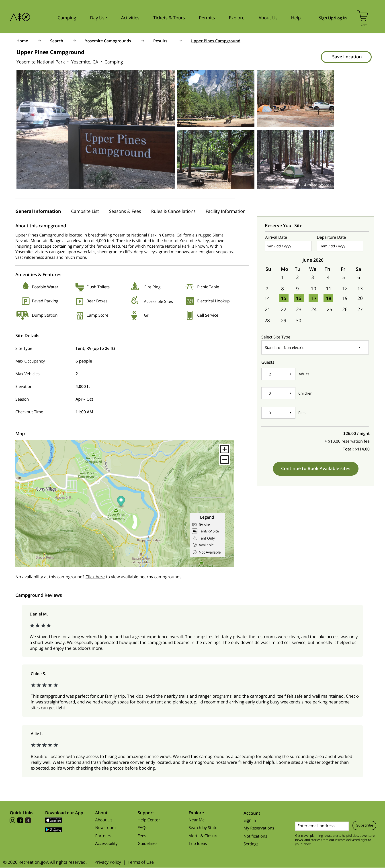Click the Picnic Table amenity icon

click(189, 287)
